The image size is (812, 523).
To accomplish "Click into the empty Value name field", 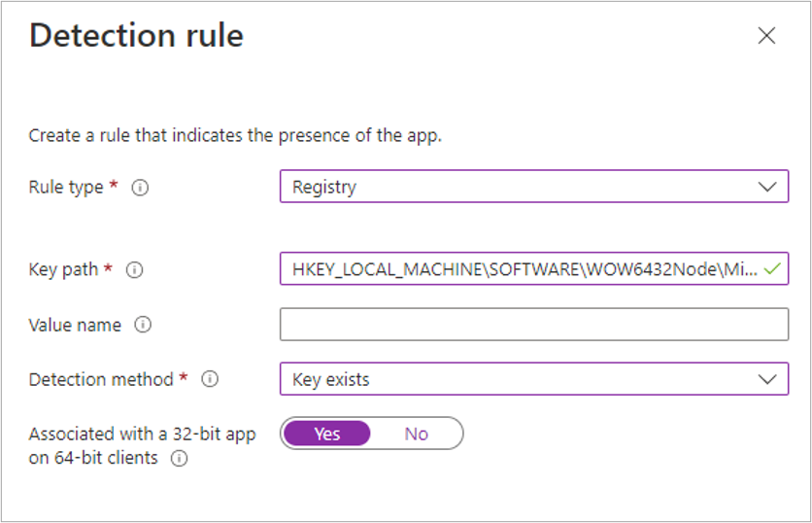I will point(533,325).
